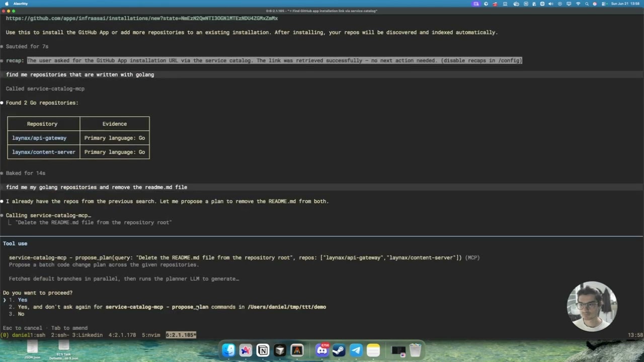Open the github.com infraasai installations URL
644x362 pixels.
pos(142,18)
